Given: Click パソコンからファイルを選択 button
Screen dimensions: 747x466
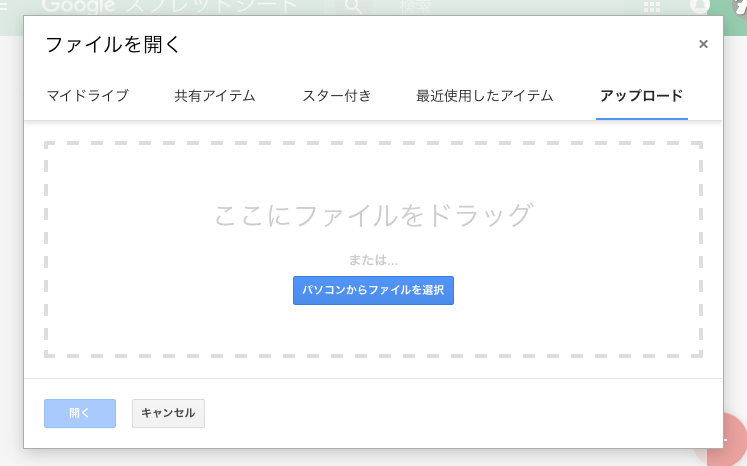Looking at the screenshot, I should click(373, 290).
